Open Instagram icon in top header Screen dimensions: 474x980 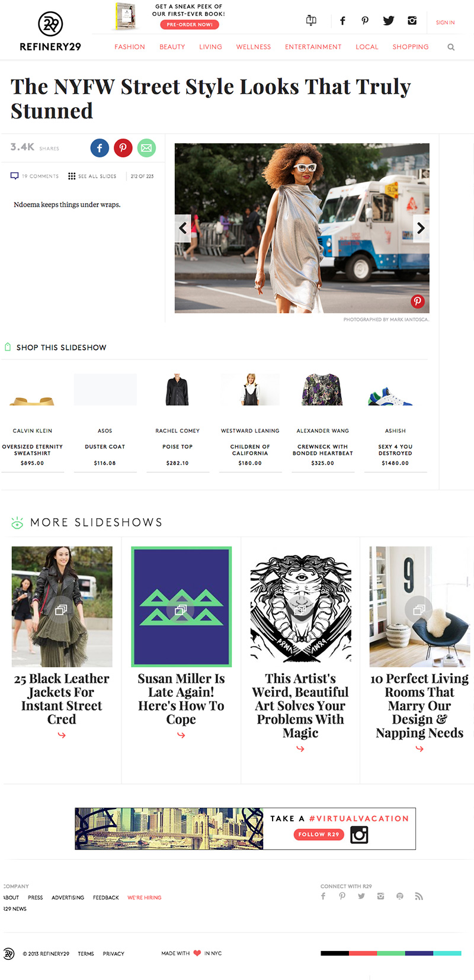point(412,21)
